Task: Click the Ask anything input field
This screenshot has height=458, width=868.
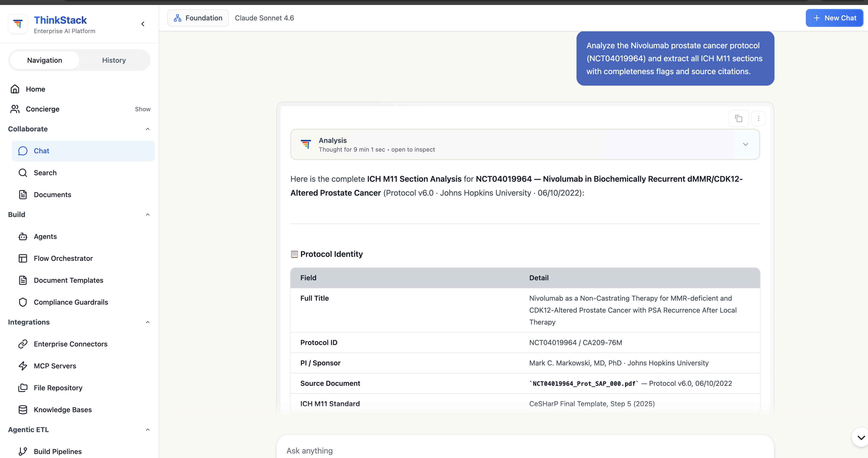Action: point(525,451)
